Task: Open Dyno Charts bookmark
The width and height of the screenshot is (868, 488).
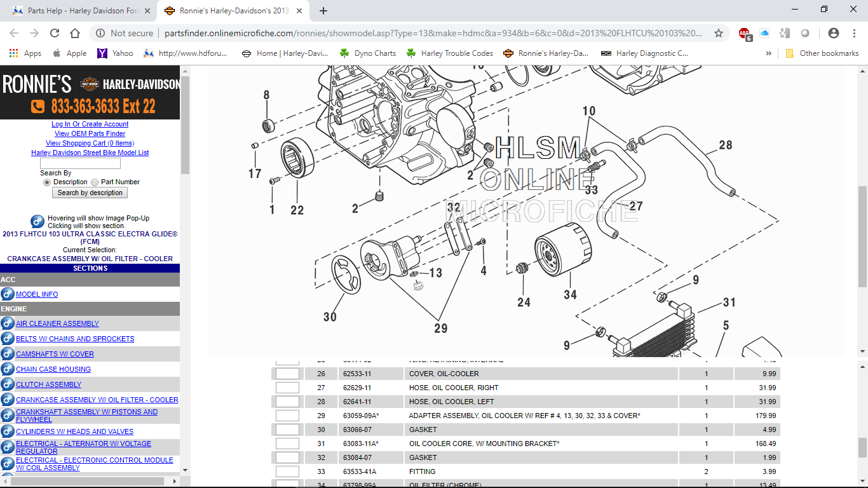Action: [x=367, y=53]
